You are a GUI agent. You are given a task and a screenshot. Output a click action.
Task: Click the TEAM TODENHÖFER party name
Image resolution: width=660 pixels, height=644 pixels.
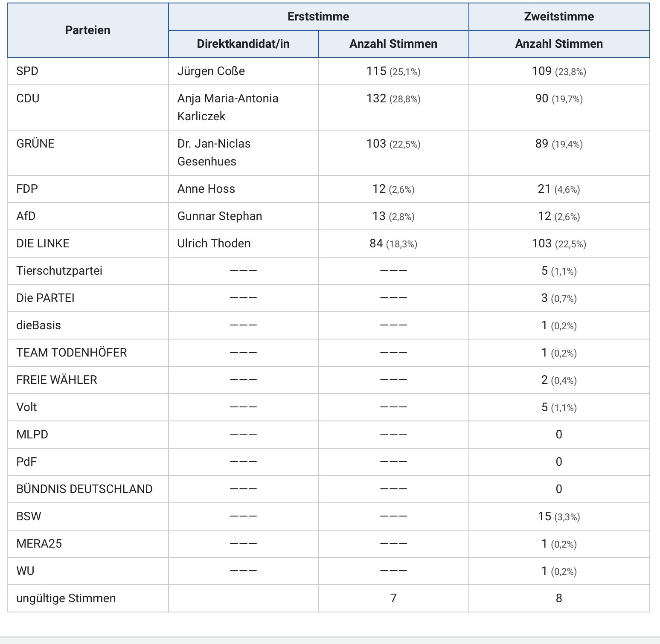click(x=72, y=353)
